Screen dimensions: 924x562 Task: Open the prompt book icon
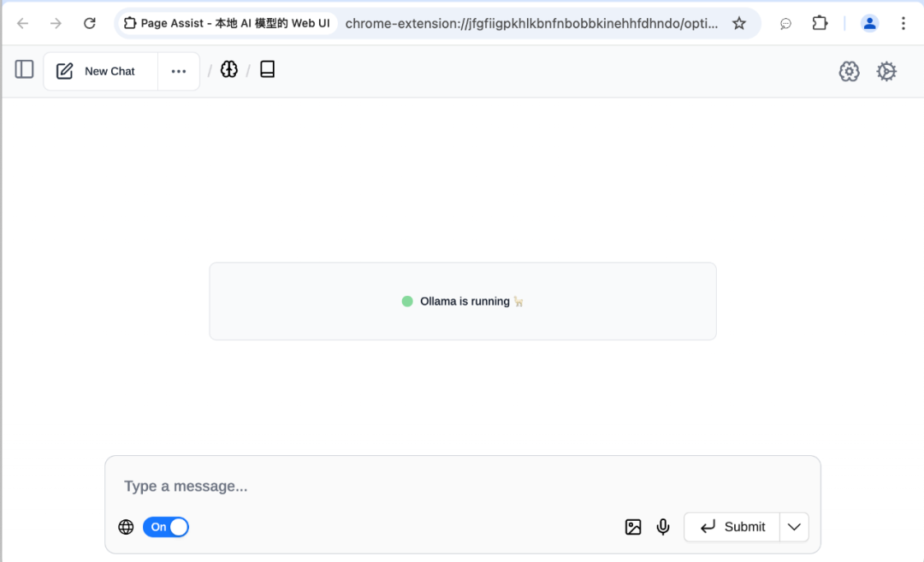click(267, 69)
